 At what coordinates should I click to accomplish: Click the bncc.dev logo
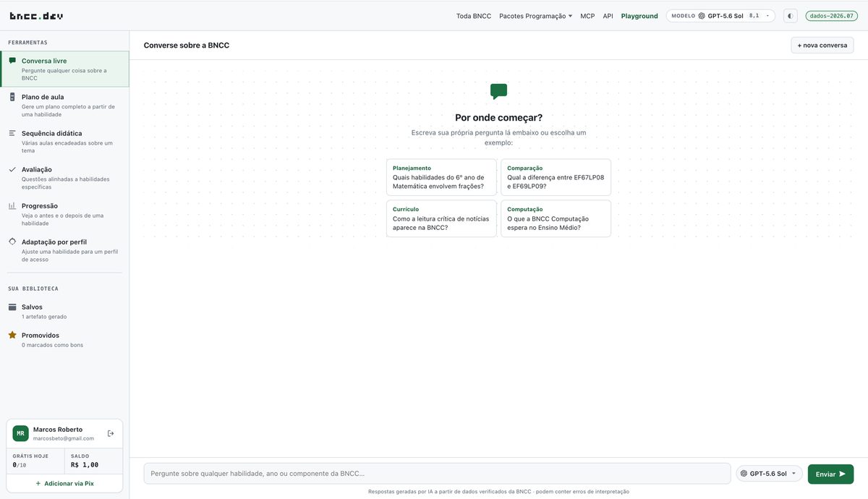(x=36, y=15)
